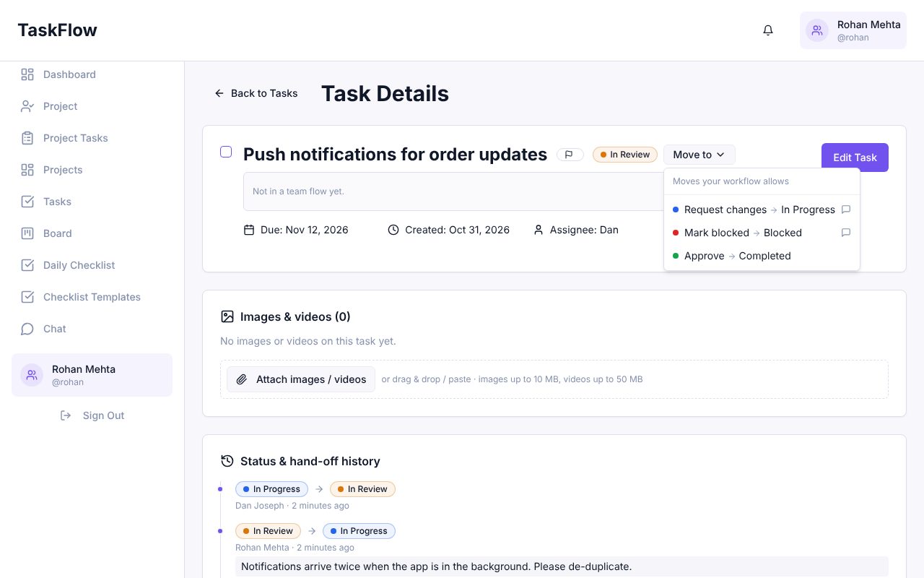Choose Mark blocked to Blocked
Image resolution: width=924 pixels, height=578 pixels.
(x=762, y=233)
